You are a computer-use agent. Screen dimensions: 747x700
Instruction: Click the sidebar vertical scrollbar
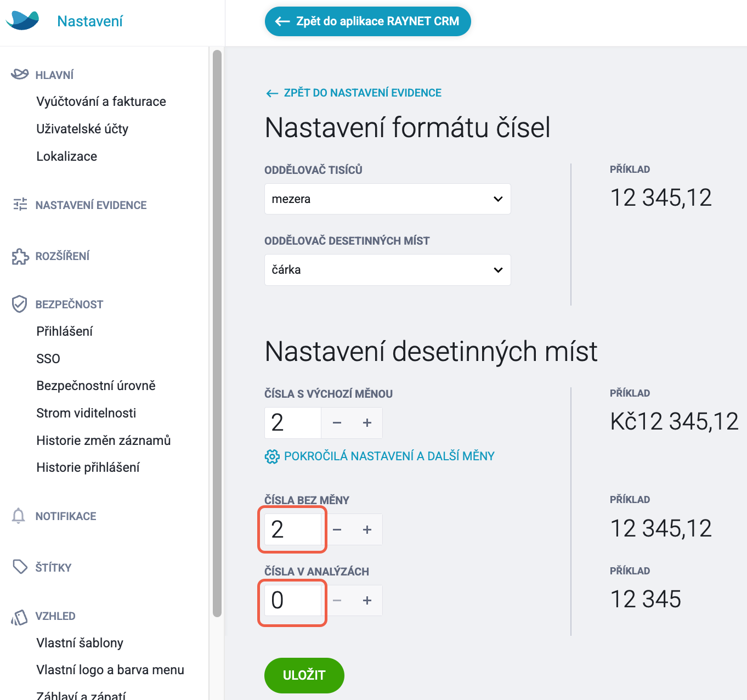[217, 334]
